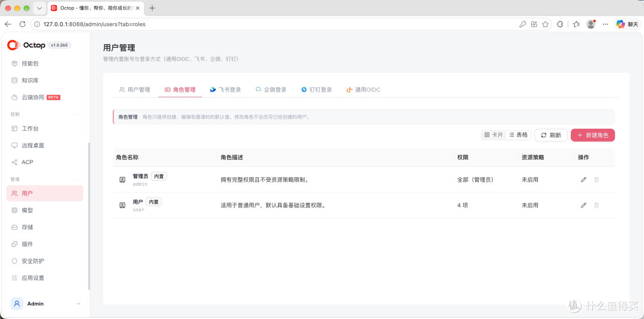This screenshot has height=319, width=644.
Task: Click the v1.0.2b5 version badge
Action: click(x=60, y=45)
